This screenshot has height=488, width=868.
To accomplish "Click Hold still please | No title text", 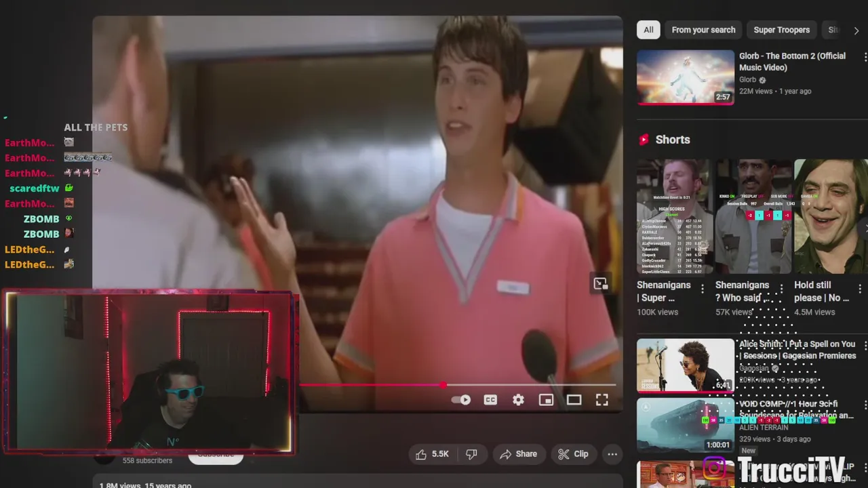I will point(821,291).
